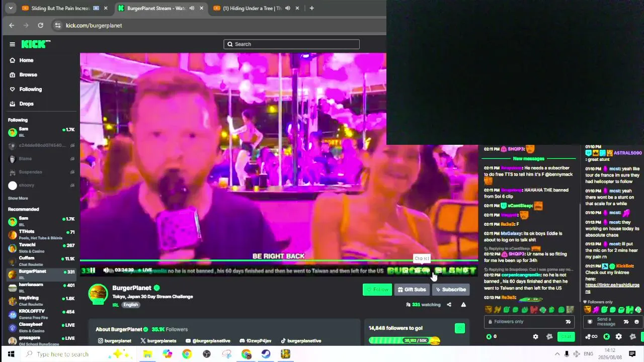
Task: Click the address bar URL kick.com/burgerplanet
Action: [94, 25]
